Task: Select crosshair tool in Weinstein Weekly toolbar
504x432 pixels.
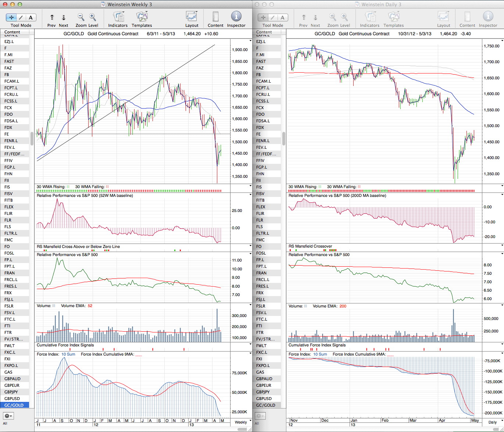Action: pyautogui.click(x=11, y=17)
